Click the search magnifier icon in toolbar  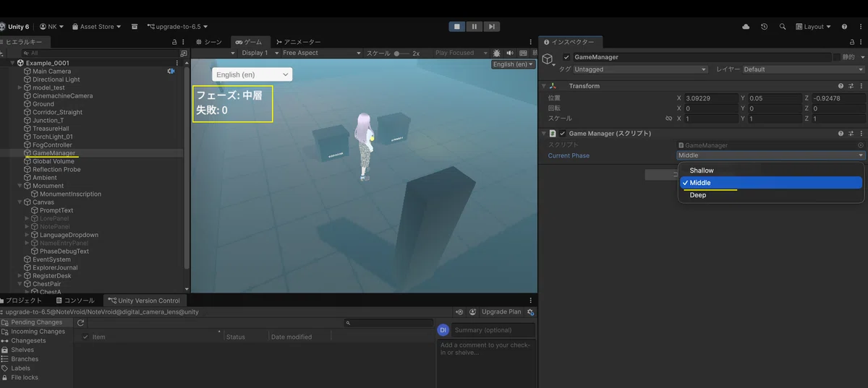coord(783,27)
